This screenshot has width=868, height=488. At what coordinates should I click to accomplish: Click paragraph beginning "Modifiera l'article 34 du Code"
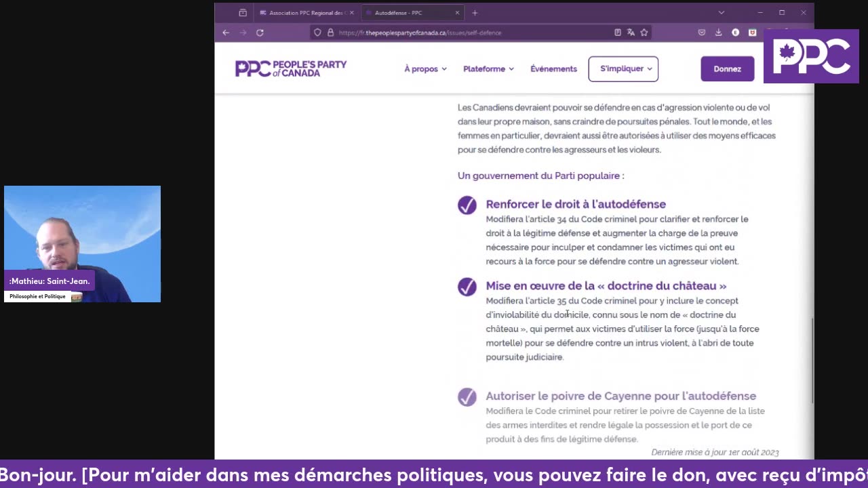coord(617,240)
